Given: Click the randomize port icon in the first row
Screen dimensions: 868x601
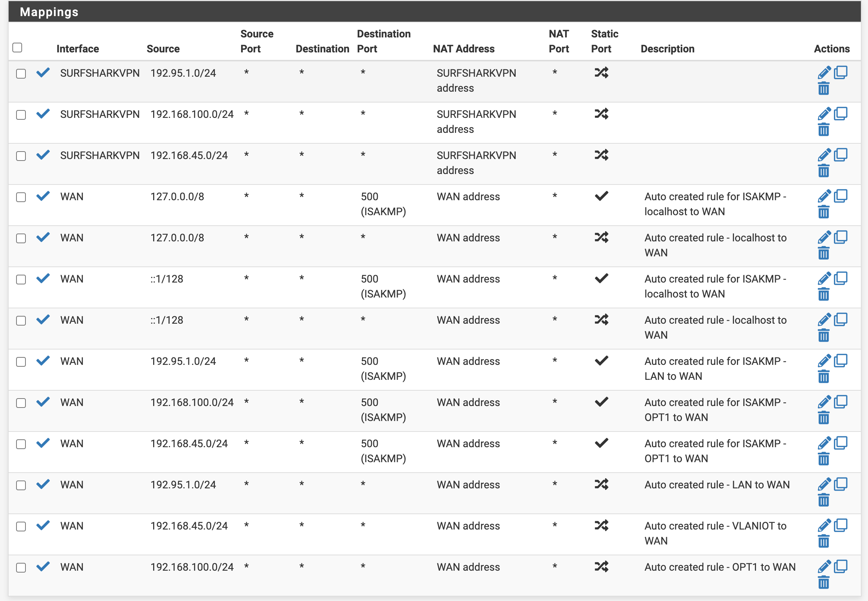Looking at the screenshot, I should click(x=601, y=72).
